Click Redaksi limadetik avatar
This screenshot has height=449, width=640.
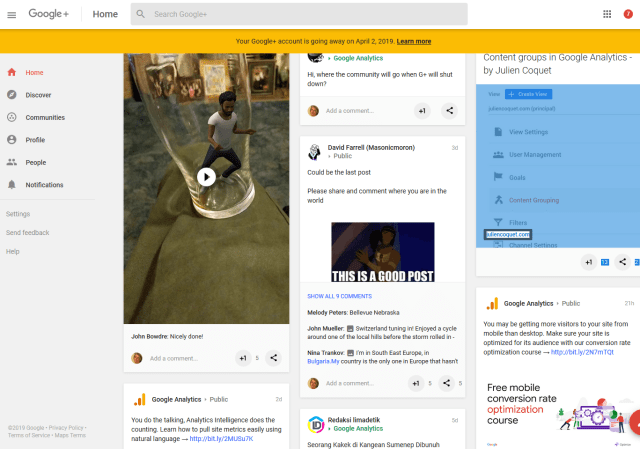(x=315, y=425)
